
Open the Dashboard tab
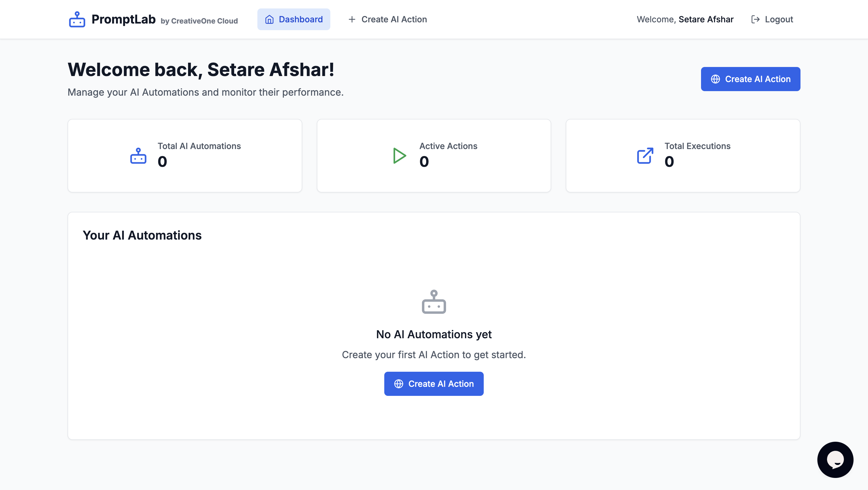294,19
